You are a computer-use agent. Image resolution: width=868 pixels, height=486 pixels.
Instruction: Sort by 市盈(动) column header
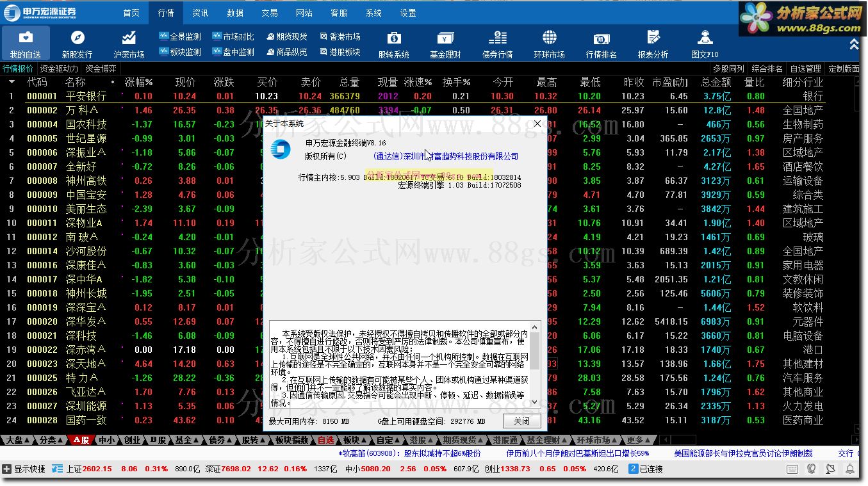(670, 82)
